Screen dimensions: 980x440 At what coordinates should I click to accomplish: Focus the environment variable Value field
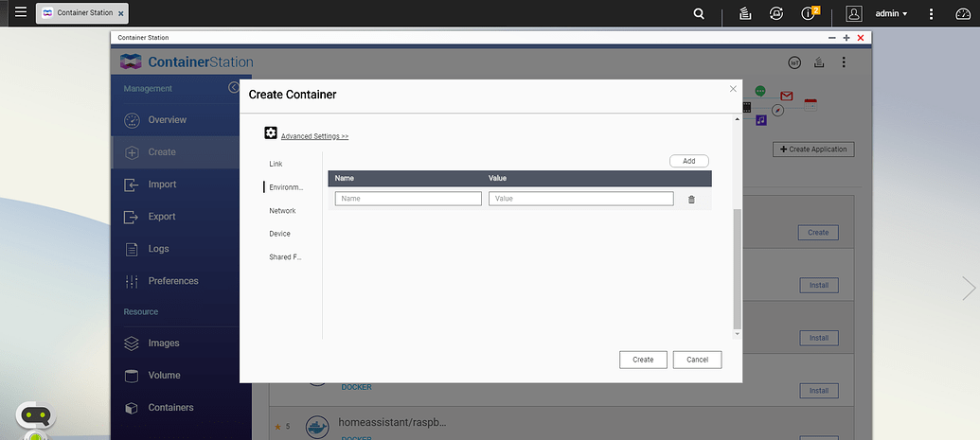(x=581, y=199)
